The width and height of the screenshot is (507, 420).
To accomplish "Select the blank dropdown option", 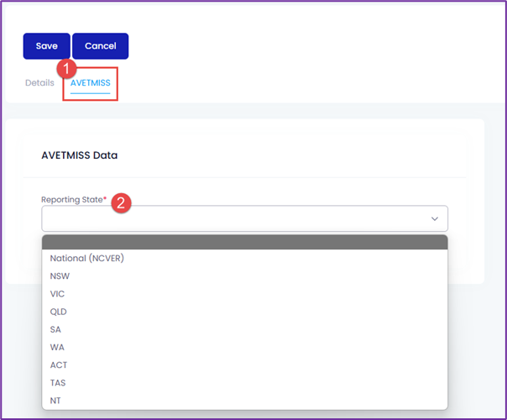I will click(245, 242).
